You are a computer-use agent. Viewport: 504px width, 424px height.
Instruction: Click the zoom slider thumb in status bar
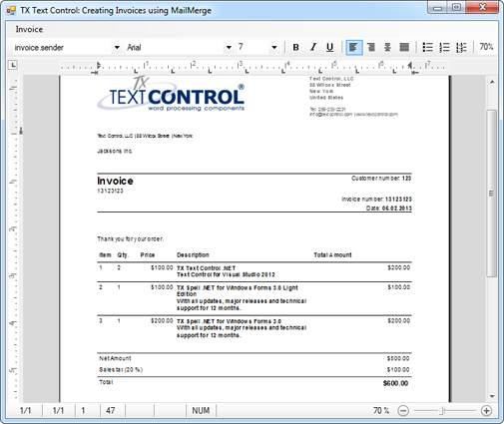click(x=442, y=411)
